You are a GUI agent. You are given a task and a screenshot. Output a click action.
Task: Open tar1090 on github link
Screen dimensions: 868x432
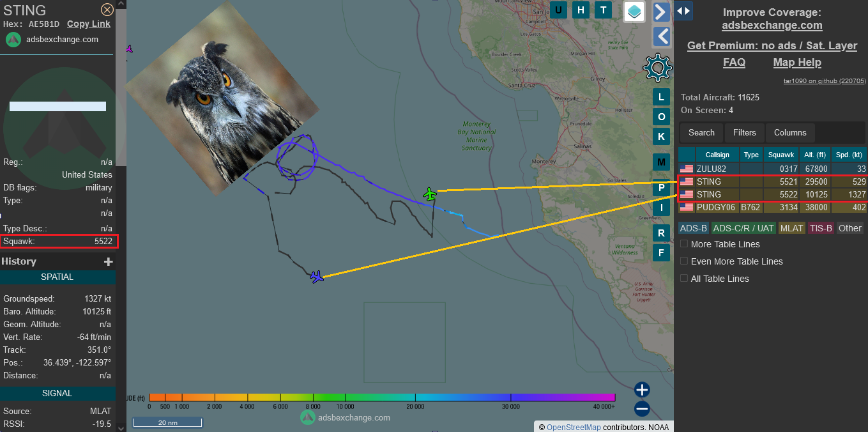825,81
